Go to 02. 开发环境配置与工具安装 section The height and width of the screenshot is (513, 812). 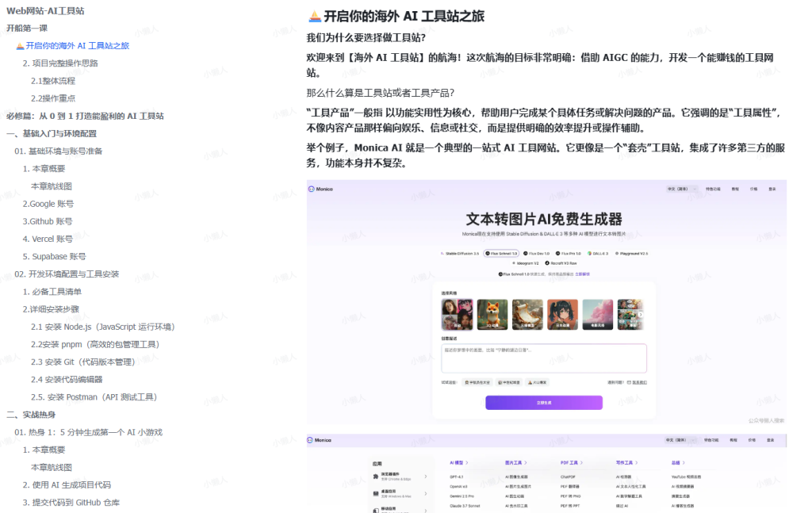[x=67, y=275]
